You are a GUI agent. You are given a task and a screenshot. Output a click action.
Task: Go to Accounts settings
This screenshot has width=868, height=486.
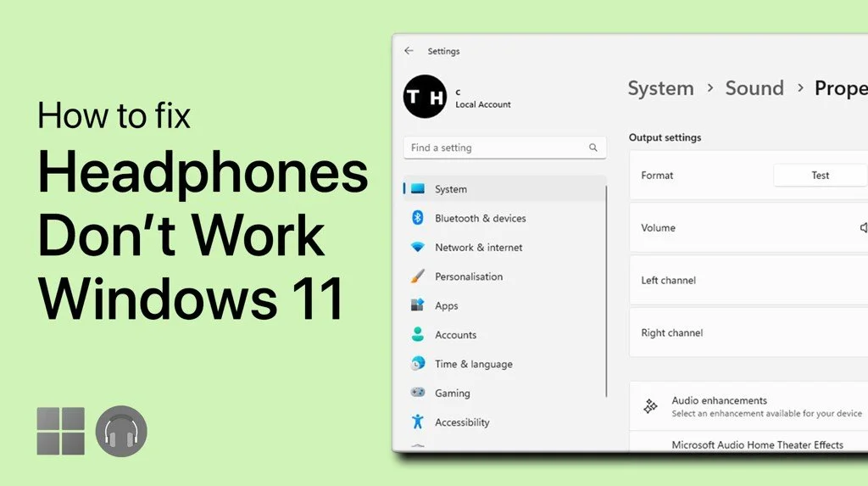tap(504, 335)
